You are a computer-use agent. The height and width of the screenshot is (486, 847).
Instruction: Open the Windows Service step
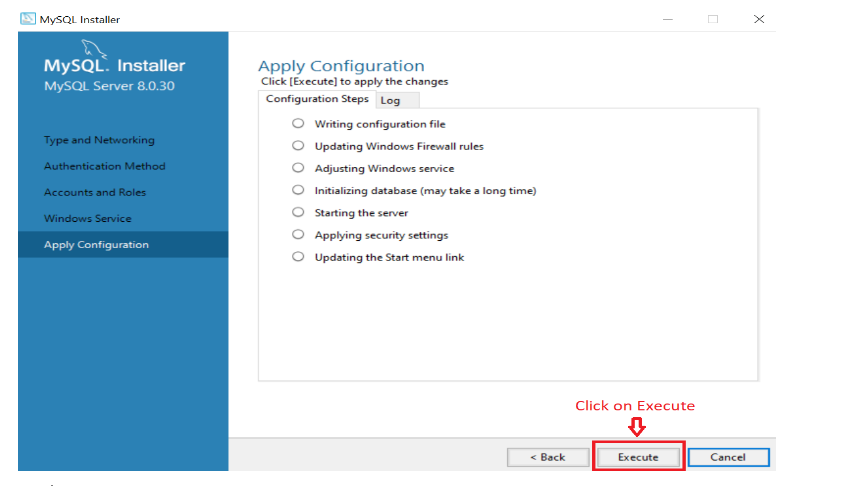pos(88,218)
